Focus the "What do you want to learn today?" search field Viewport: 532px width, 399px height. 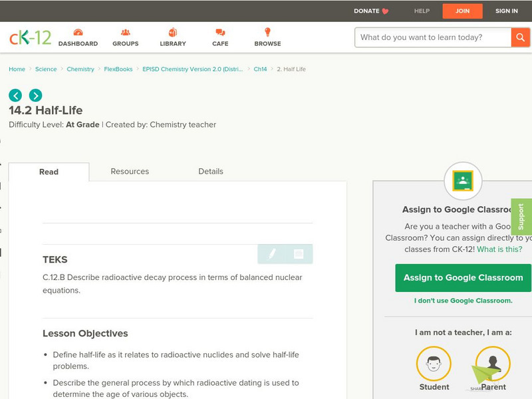[x=433, y=37]
